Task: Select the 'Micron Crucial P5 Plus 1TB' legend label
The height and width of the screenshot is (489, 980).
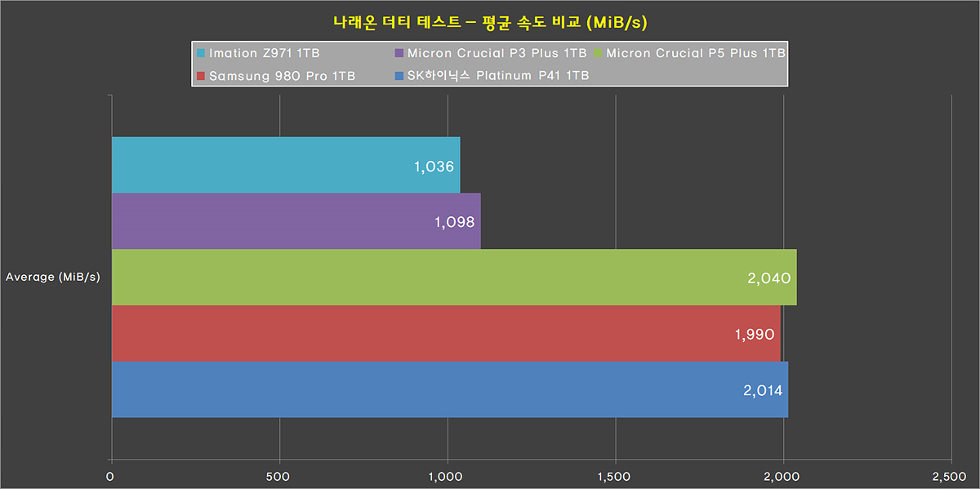Action: click(x=696, y=54)
